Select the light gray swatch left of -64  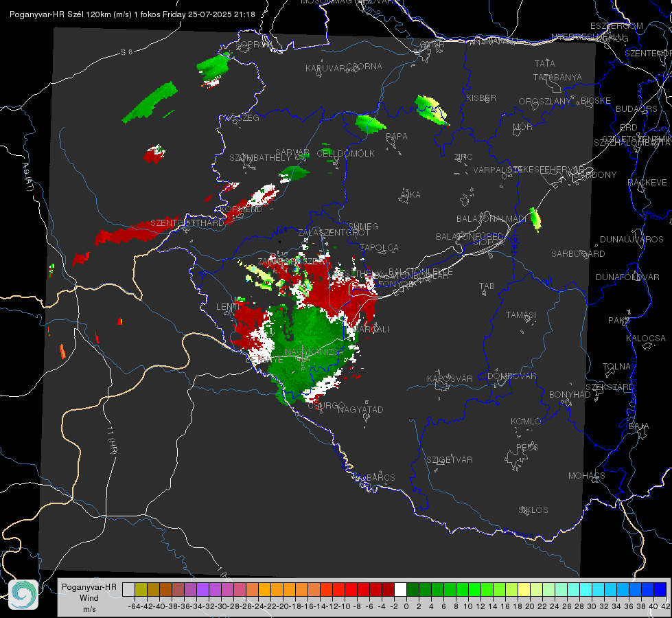pos(128,590)
